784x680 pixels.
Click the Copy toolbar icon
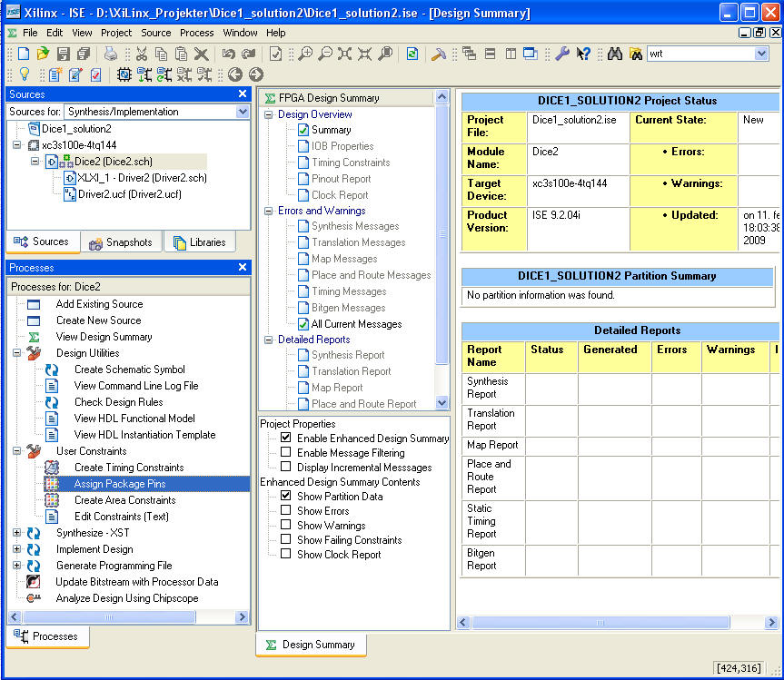point(161,54)
